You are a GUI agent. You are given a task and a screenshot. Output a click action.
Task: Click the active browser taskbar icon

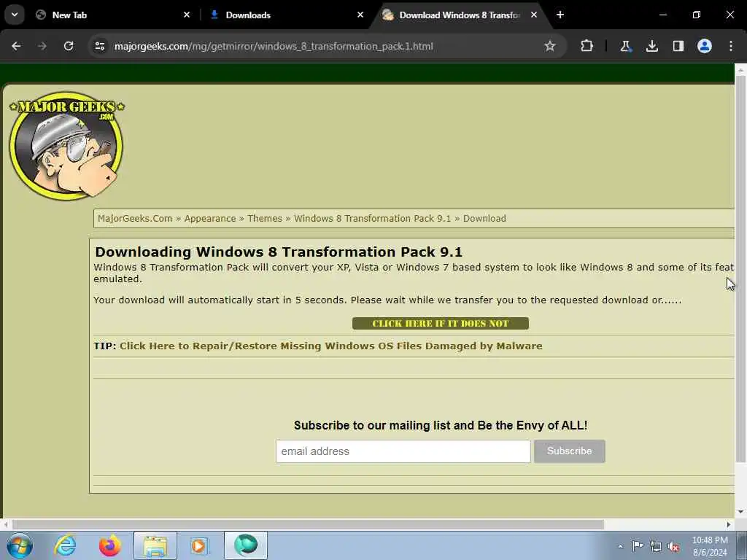[246, 545]
